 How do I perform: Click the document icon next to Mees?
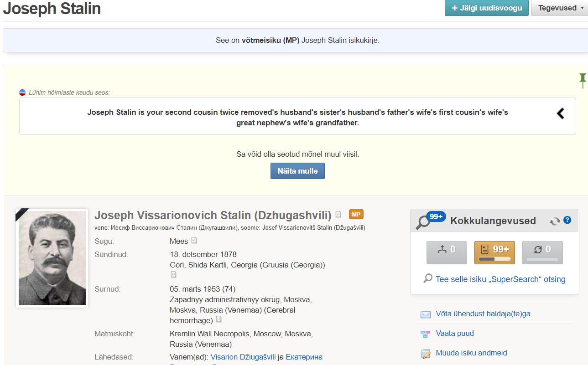point(194,241)
